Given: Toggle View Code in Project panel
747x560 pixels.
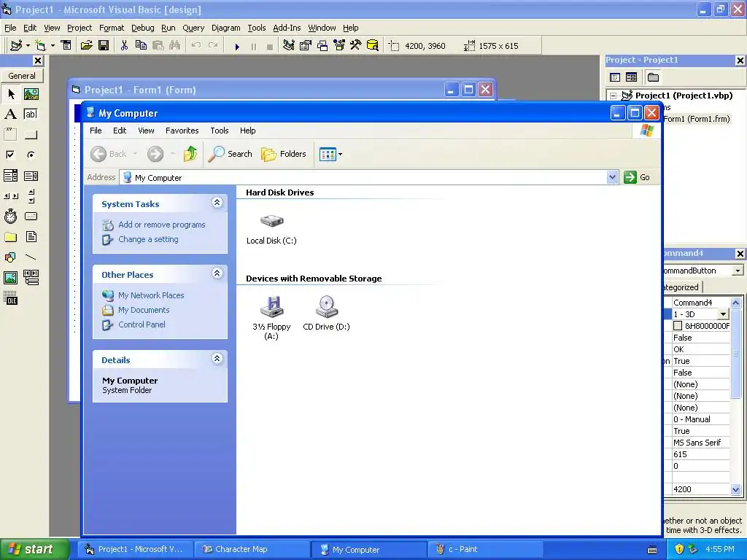Looking at the screenshot, I should [615, 77].
